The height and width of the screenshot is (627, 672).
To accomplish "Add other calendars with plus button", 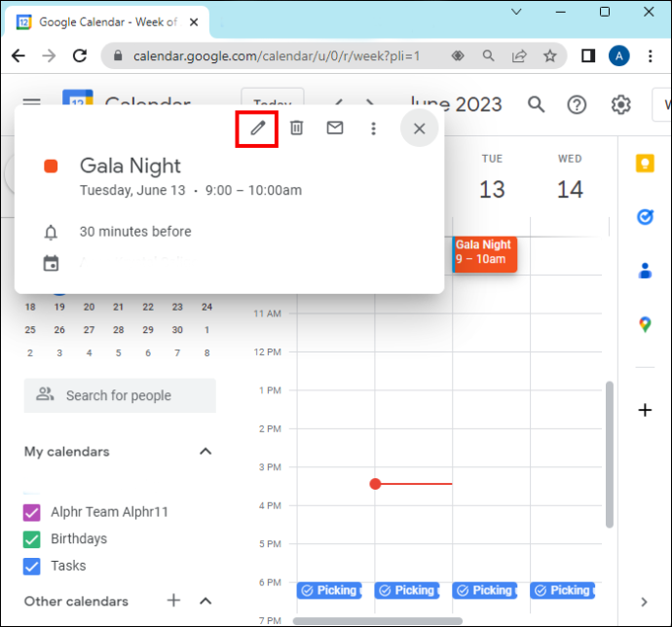I will tap(173, 600).
